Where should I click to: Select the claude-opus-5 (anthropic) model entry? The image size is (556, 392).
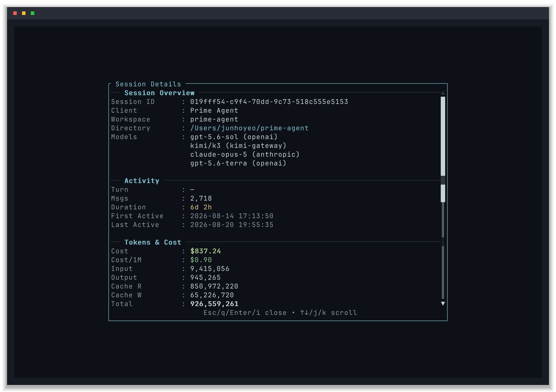(x=245, y=154)
